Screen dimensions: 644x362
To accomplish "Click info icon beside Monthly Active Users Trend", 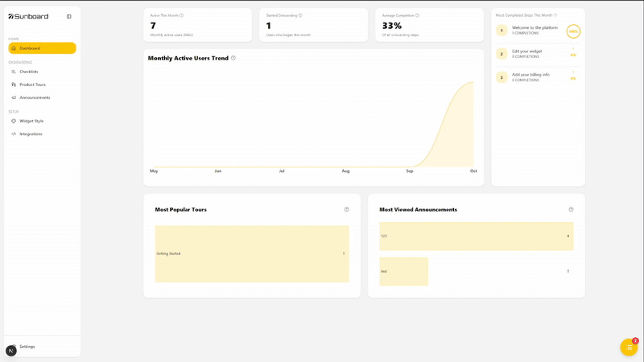I will (x=233, y=58).
